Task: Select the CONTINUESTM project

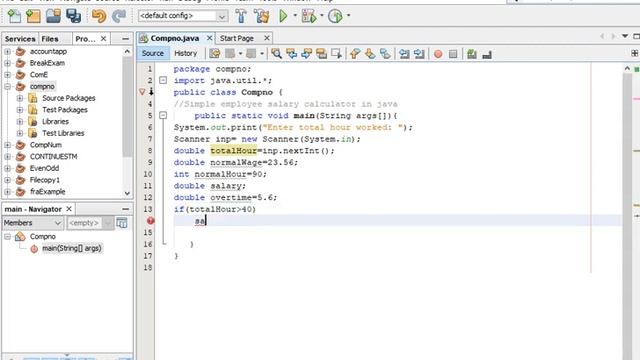Action: tap(53, 157)
